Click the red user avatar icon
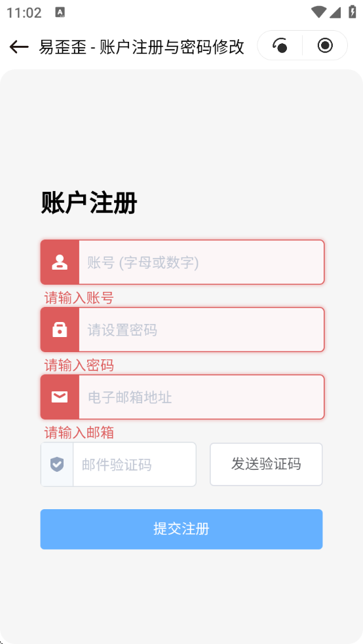The height and width of the screenshot is (644, 363). pyautogui.click(x=60, y=262)
